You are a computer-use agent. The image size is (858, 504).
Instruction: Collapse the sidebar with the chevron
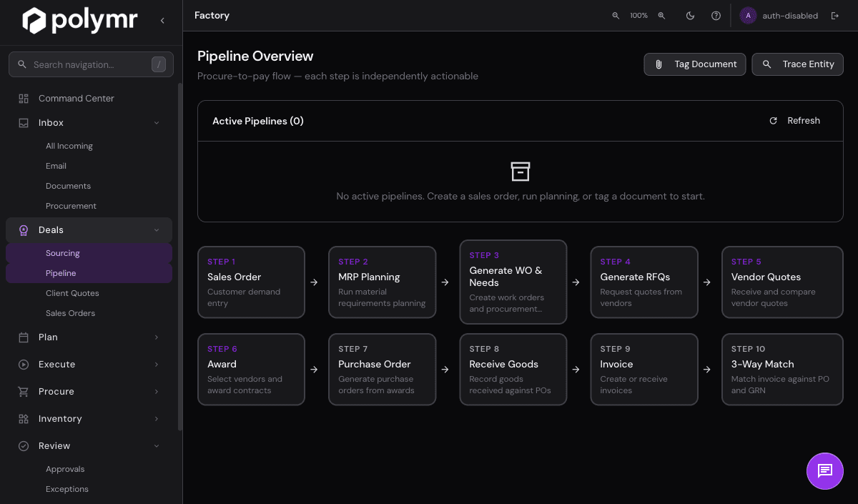click(x=162, y=21)
